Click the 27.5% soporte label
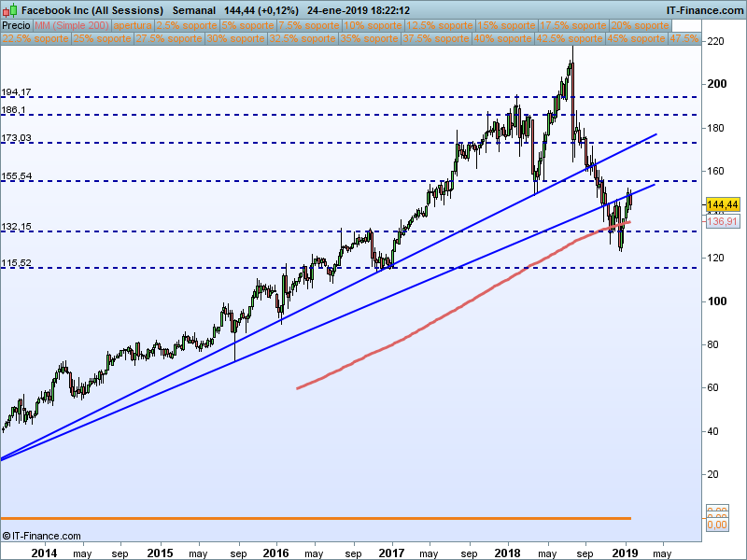The width and height of the screenshot is (747, 560). pos(169,38)
